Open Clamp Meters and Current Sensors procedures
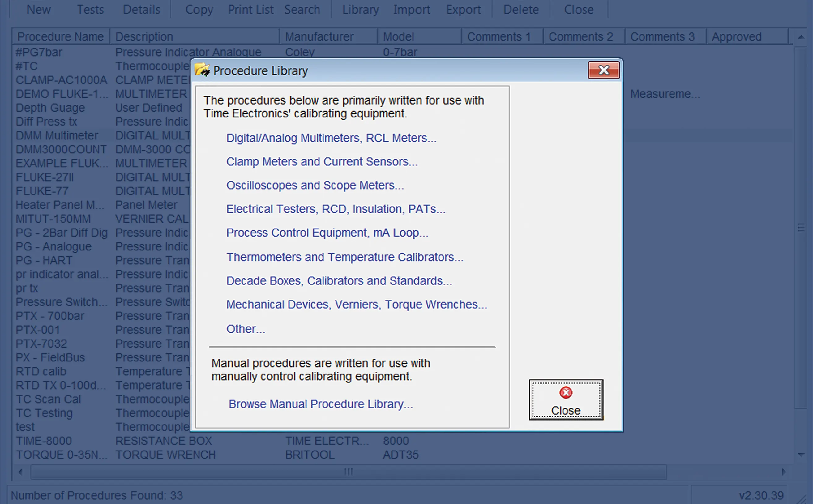This screenshot has width=813, height=504. [322, 161]
